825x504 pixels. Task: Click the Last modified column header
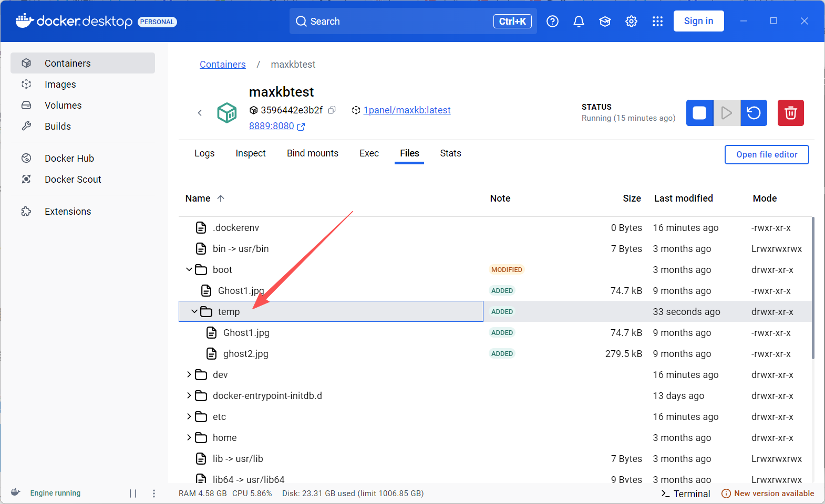click(x=683, y=198)
